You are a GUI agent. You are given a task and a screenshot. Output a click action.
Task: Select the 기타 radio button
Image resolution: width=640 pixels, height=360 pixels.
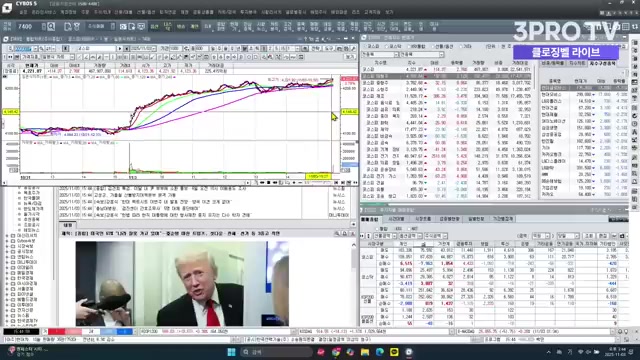click(x=462, y=47)
